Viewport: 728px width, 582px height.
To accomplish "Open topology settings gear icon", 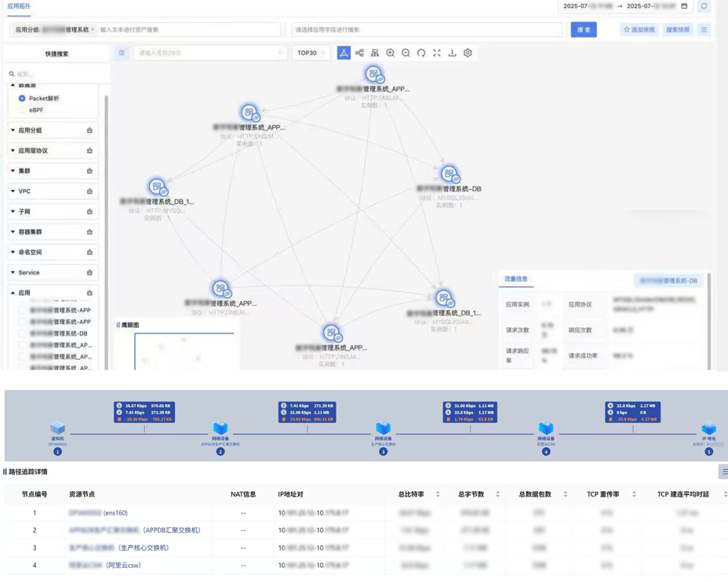I will (x=468, y=53).
